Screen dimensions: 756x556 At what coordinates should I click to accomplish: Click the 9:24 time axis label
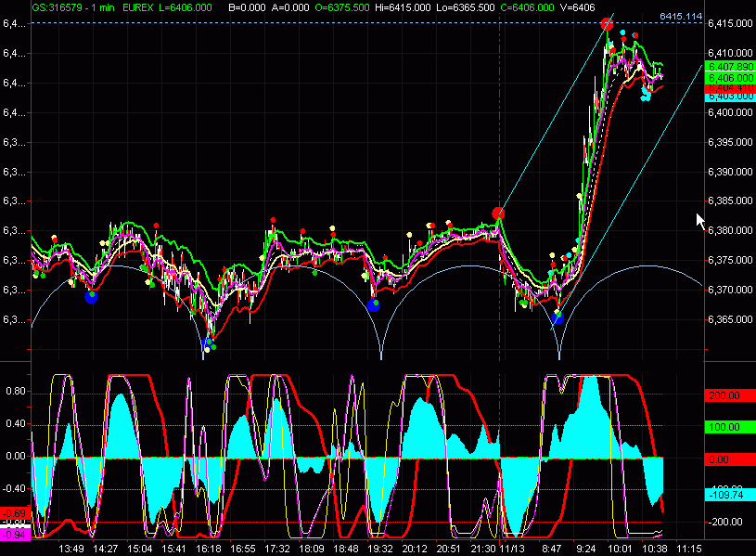tap(586, 549)
